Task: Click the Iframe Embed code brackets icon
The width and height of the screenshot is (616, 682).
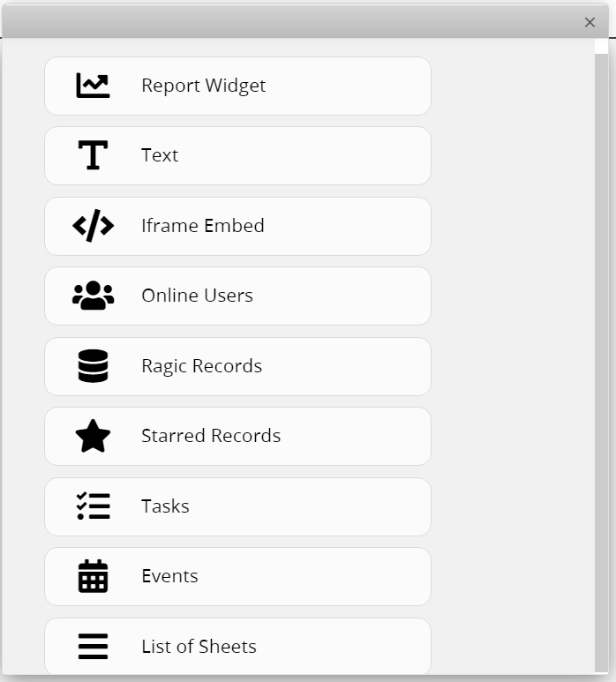Action: [x=93, y=225]
